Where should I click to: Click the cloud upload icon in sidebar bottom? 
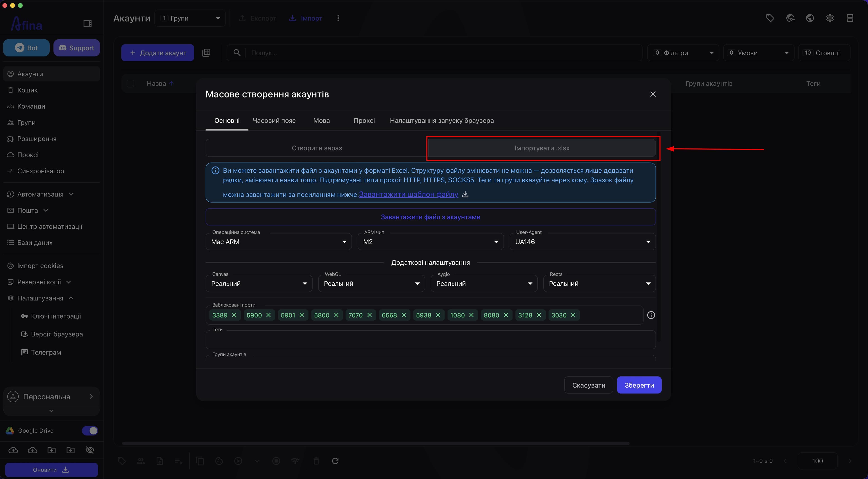click(x=13, y=450)
